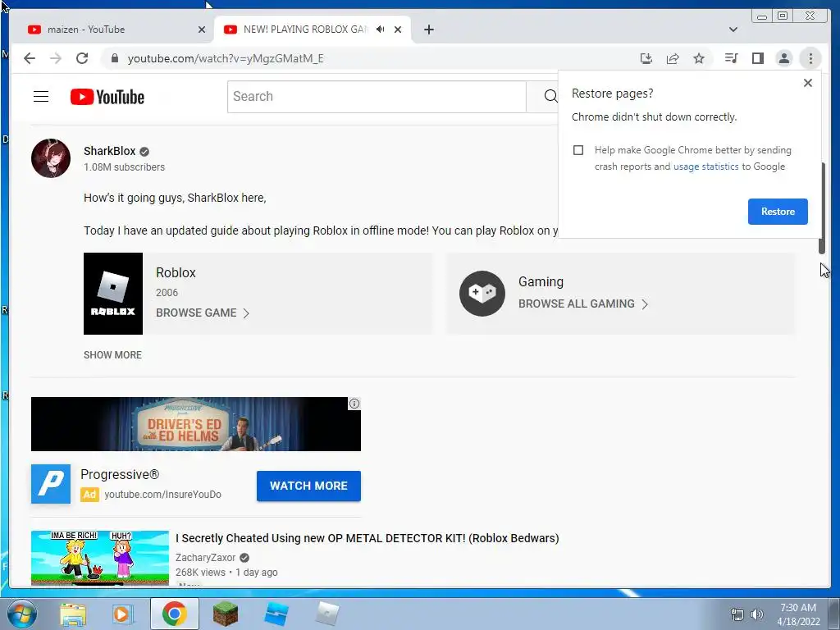Click the Driver's Ed banner ad
840x630 pixels.
coord(196,424)
